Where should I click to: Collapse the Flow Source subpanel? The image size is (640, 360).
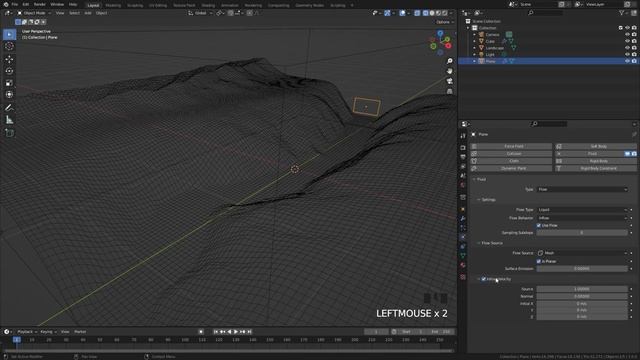tap(491, 243)
